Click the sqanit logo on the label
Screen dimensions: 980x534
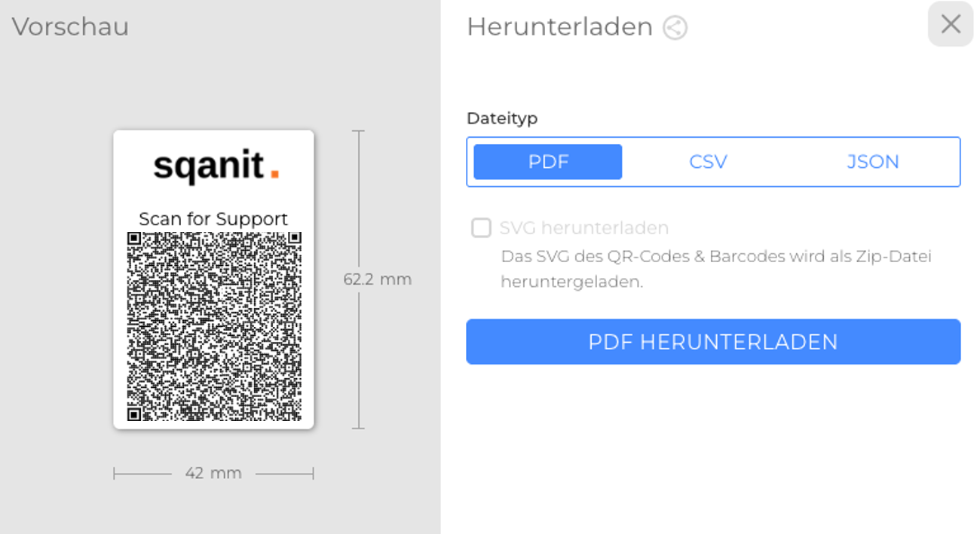click(x=209, y=166)
